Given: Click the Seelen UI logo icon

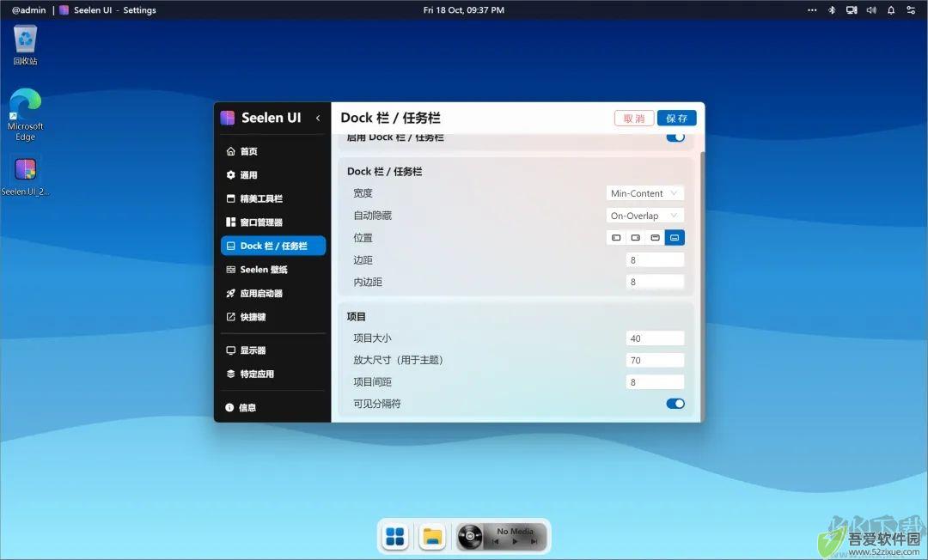Looking at the screenshot, I should click(x=228, y=118).
